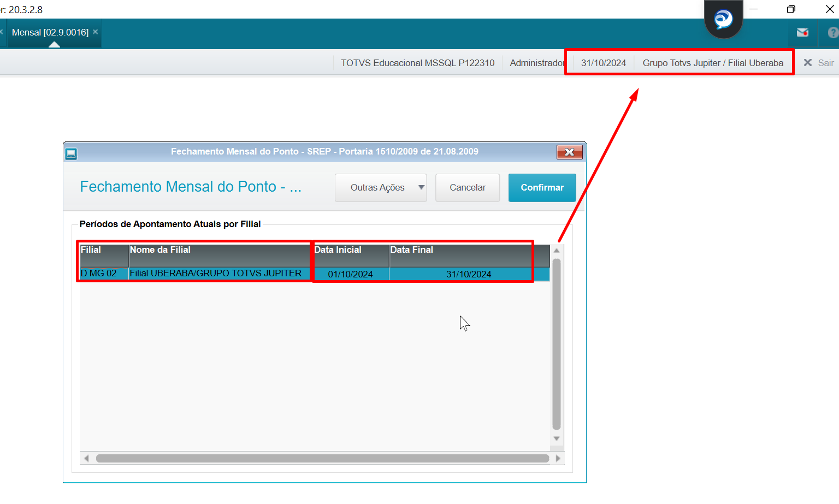Switch to the Mensal [02.9.0016] tab
Viewport: 839px width, 504px height.
coord(50,32)
